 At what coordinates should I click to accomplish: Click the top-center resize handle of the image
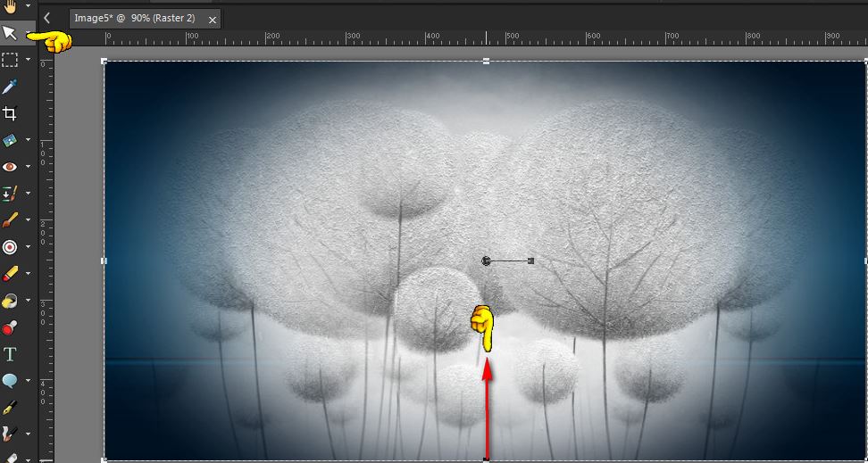coord(486,62)
